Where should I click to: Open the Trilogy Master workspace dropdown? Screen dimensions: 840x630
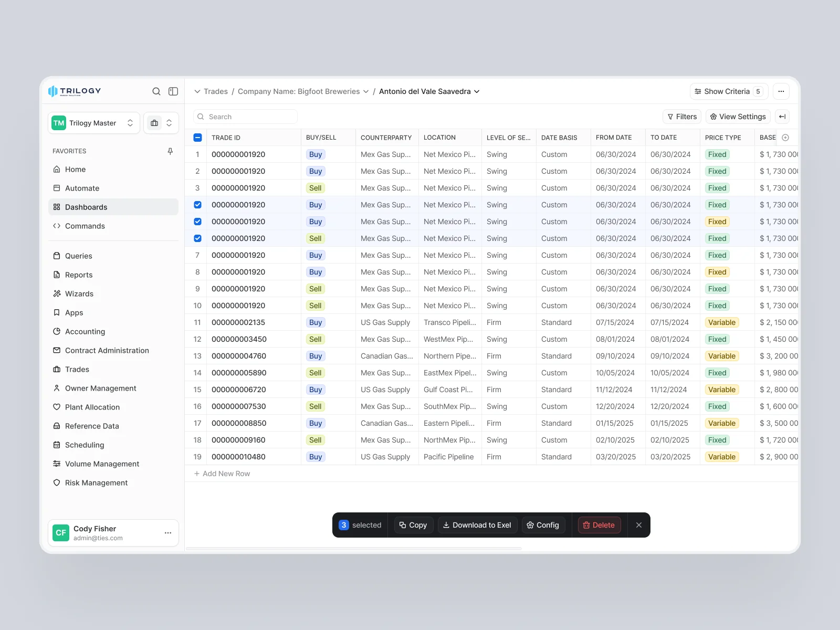[94, 123]
